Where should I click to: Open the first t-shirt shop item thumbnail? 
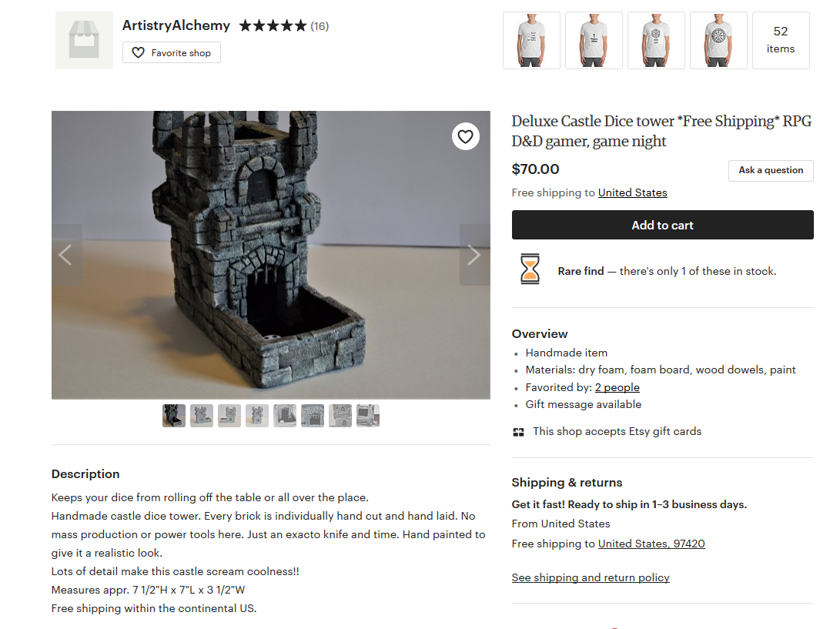coord(531,40)
